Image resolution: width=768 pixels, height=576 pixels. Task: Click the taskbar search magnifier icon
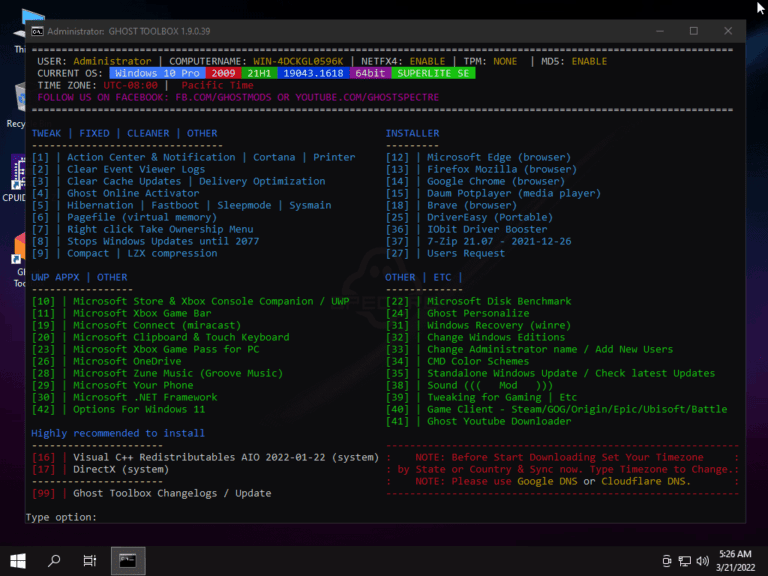click(x=54, y=560)
